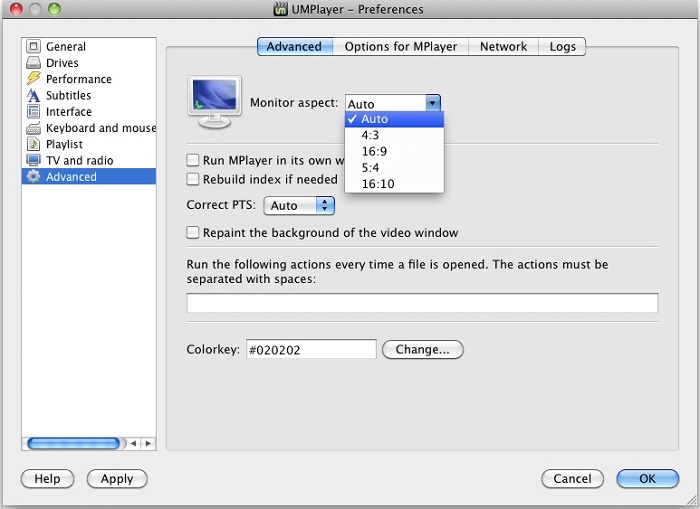This screenshot has height=509, width=700.
Task: Click the Help button
Action: (47, 479)
